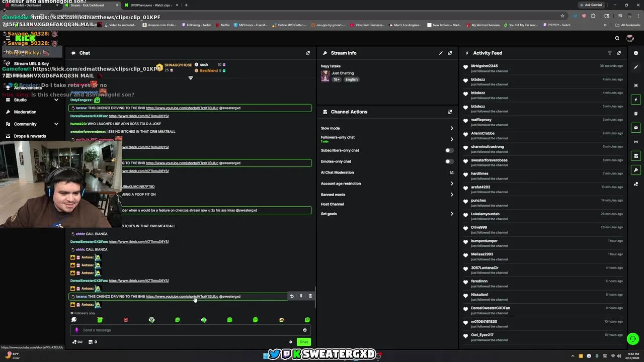Expand the Community sidebar section
This screenshot has width=644, height=362.
click(x=32, y=124)
